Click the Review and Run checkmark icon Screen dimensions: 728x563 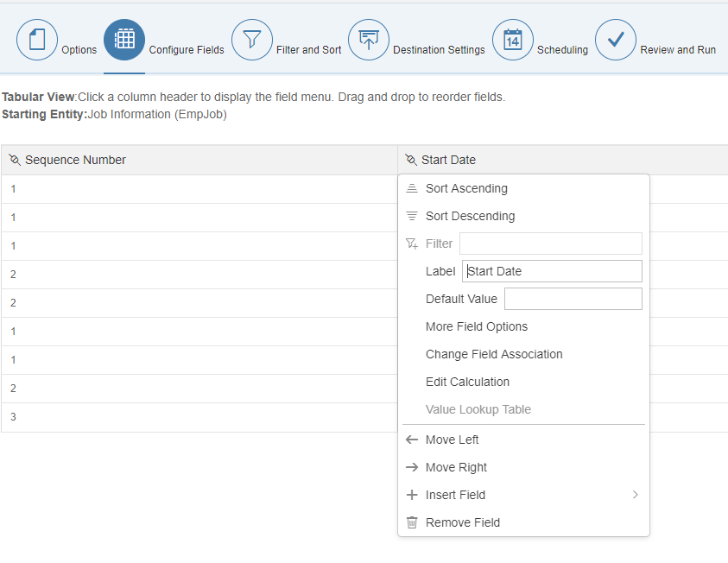tap(616, 40)
